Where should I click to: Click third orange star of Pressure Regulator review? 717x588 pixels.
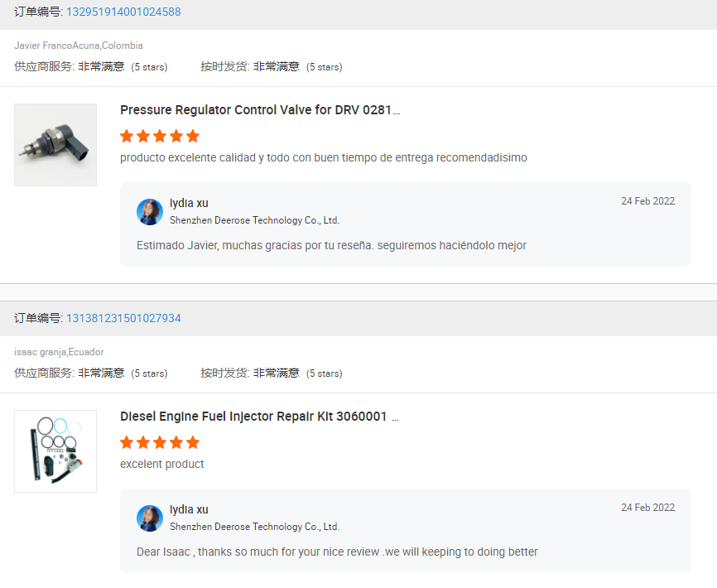pyautogui.click(x=160, y=136)
